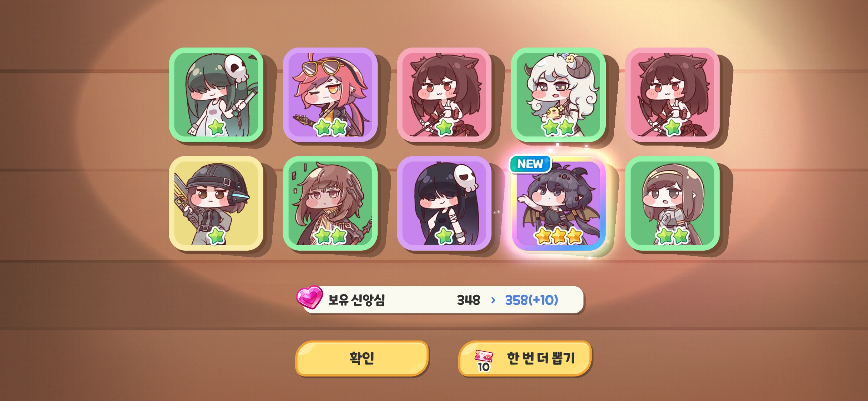Open the pink-haired sunglasses guitarist card
Image resolution: width=868 pixels, height=401 pixels.
click(330, 95)
